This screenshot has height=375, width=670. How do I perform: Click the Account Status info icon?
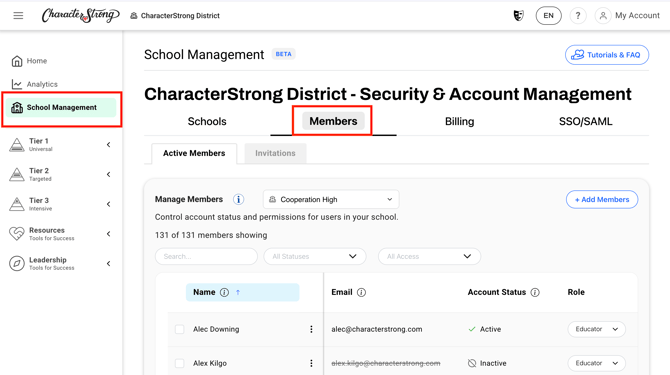(x=535, y=293)
